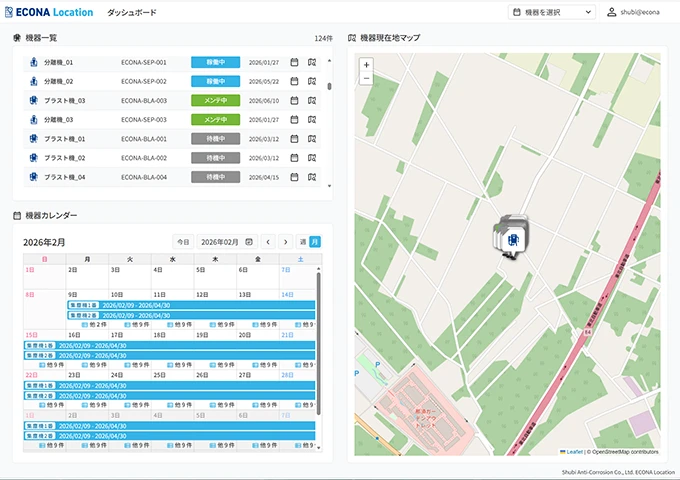
Task: Open calendar icon for ブラスト機_03 row
Action: (x=294, y=101)
